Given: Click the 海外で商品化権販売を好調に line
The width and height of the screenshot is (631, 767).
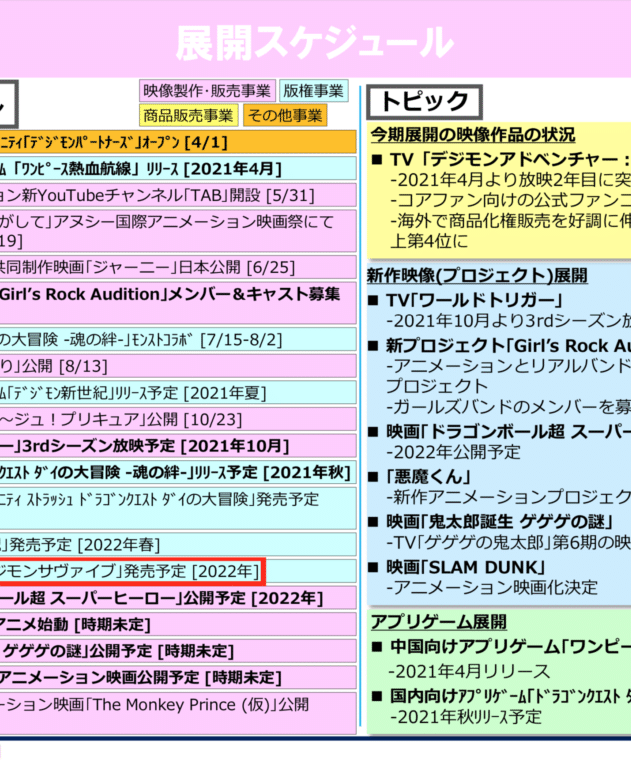Looking at the screenshot, I should 510,221.
